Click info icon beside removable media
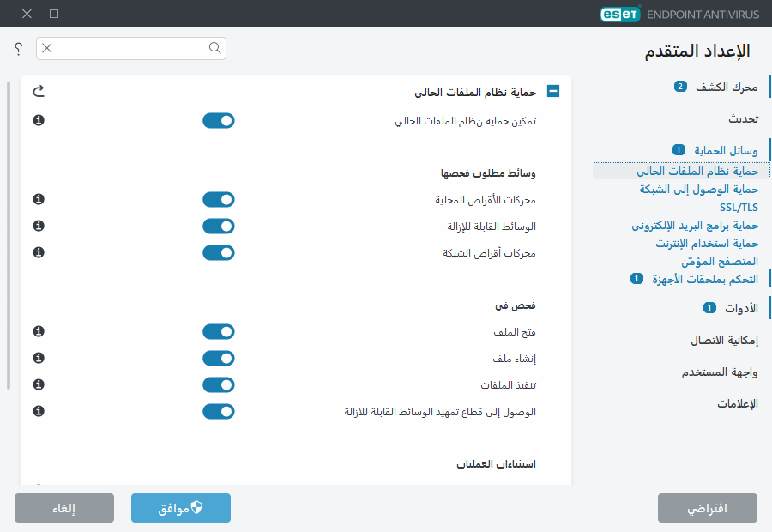This screenshot has height=532, width=772. [x=37, y=226]
